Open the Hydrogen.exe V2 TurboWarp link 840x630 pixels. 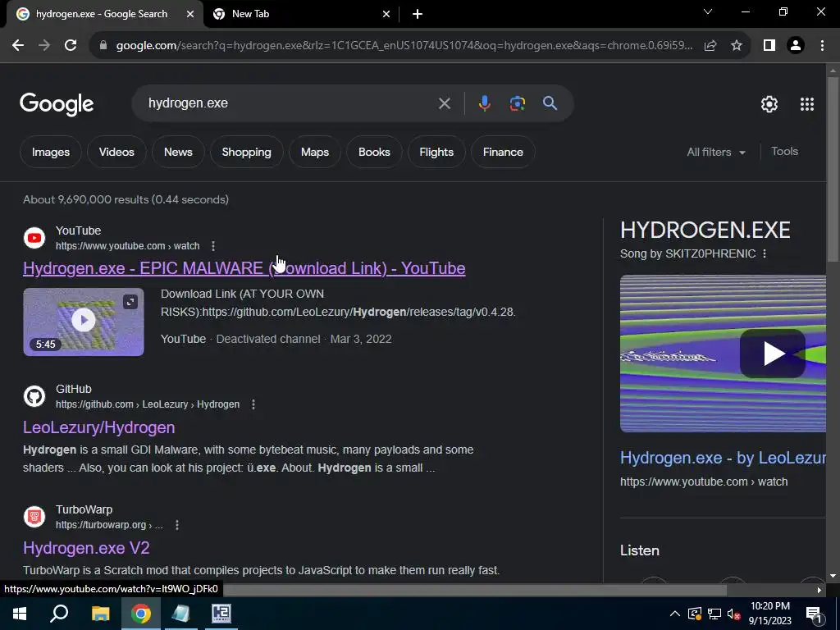(x=86, y=548)
